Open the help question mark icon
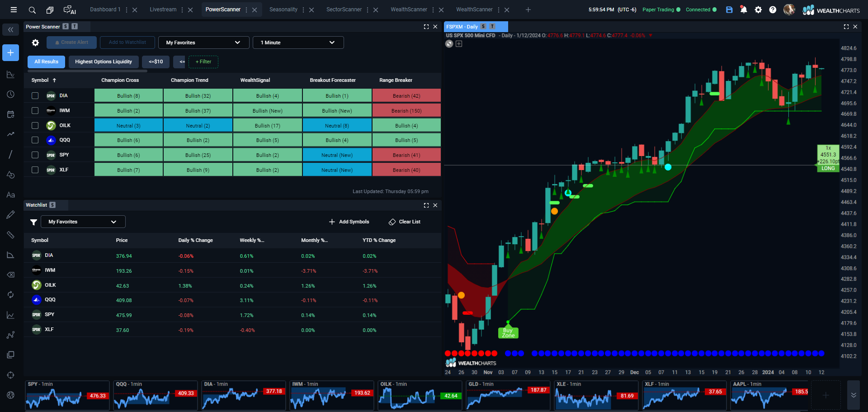Viewport: 868px width, 412px height. click(x=773, y=9)
